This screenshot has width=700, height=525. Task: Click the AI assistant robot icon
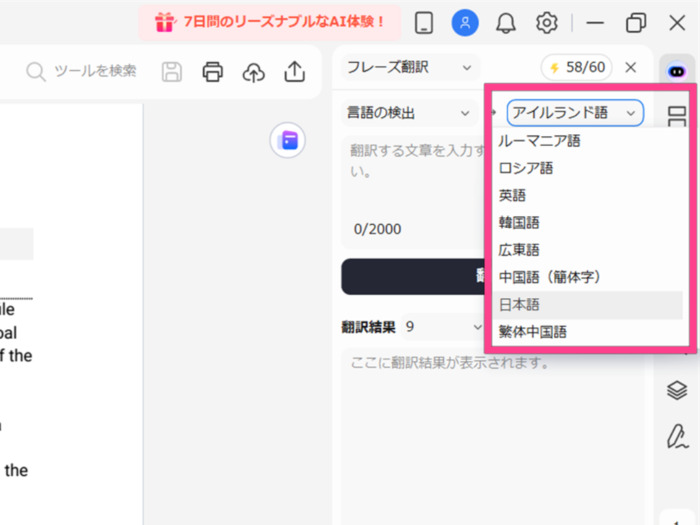pyautogui.click(x=677, y=71)
